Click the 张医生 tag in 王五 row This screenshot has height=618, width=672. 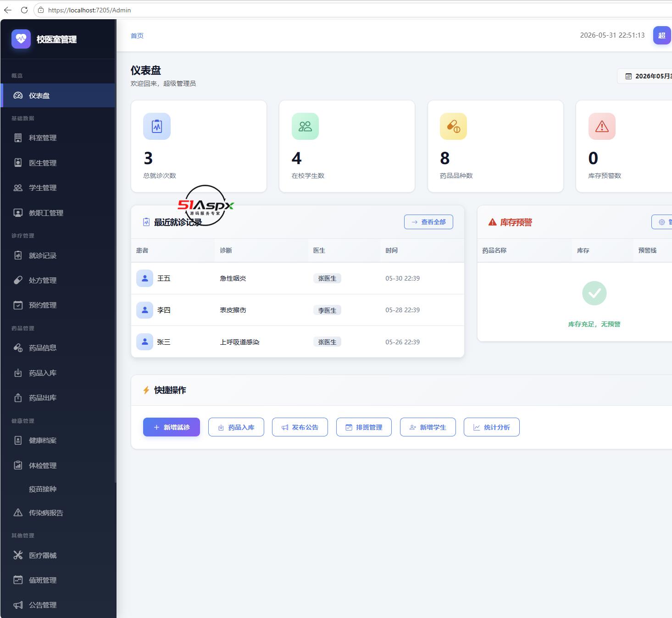coord(327,278)
